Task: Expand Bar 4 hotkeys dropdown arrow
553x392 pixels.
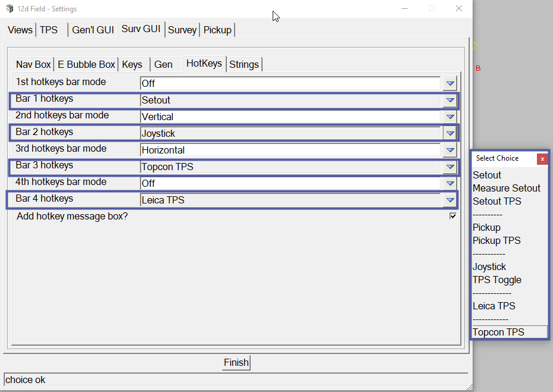Action: [x=450, y=200]
